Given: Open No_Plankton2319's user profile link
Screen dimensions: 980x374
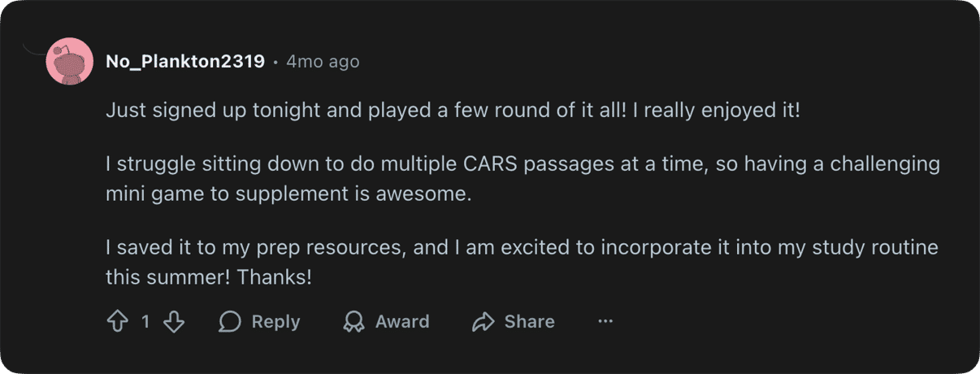Looking at the screenshot, I should pyautogui.click(x=185, y=62).
